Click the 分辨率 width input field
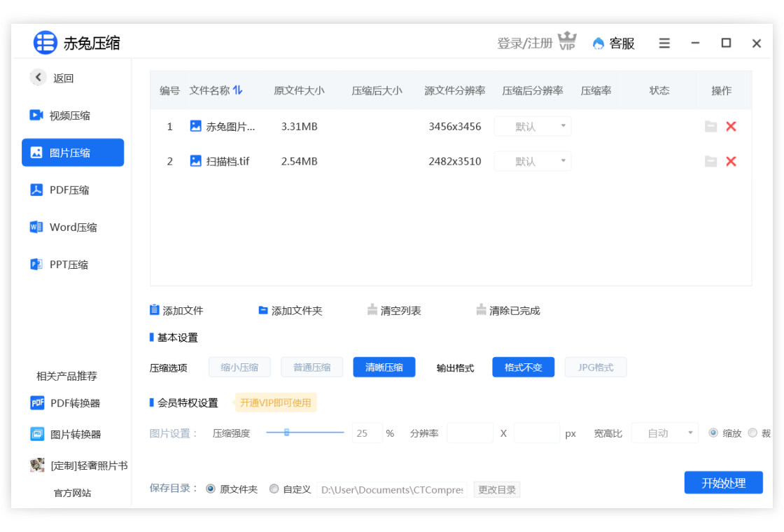 pyautogui.click(x=470, y=433)
